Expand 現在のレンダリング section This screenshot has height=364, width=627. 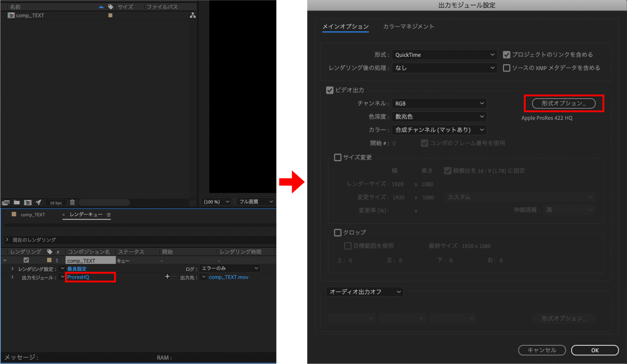pos(7,239)
